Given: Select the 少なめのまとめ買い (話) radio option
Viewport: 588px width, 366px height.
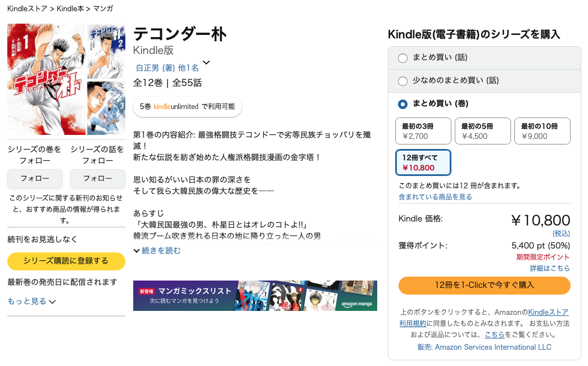Looking at the screenshot, I should click(x=402, y=81).
